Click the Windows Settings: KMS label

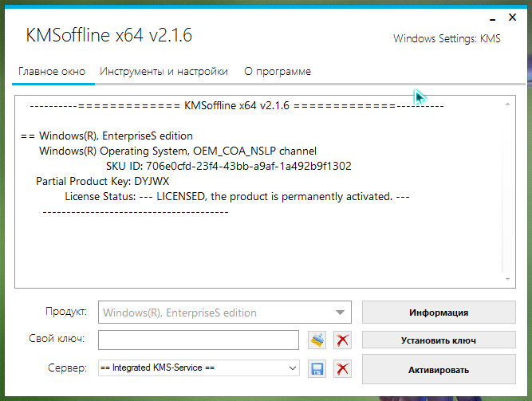(x=447, y=39)
